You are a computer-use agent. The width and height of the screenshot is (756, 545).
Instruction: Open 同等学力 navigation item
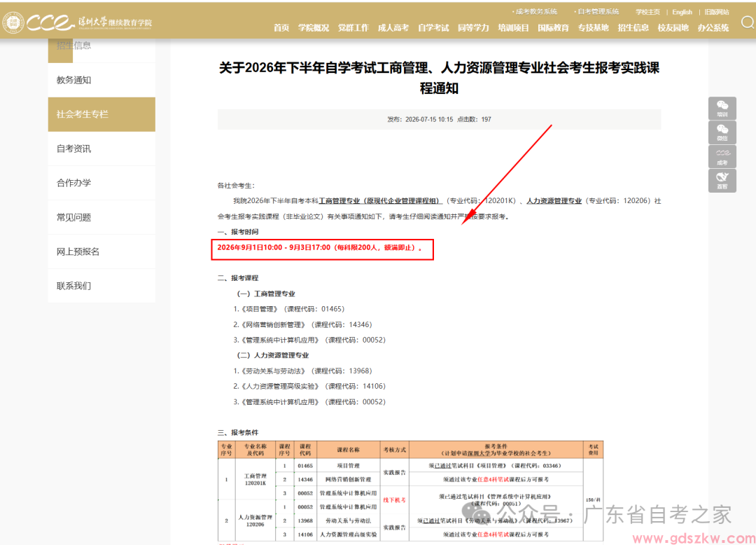pos(473,28)
